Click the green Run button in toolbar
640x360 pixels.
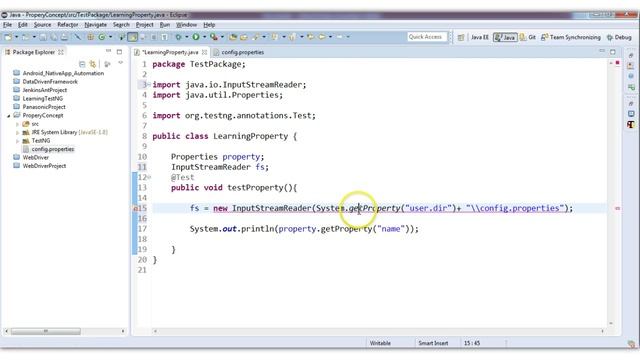pos(196,37)
